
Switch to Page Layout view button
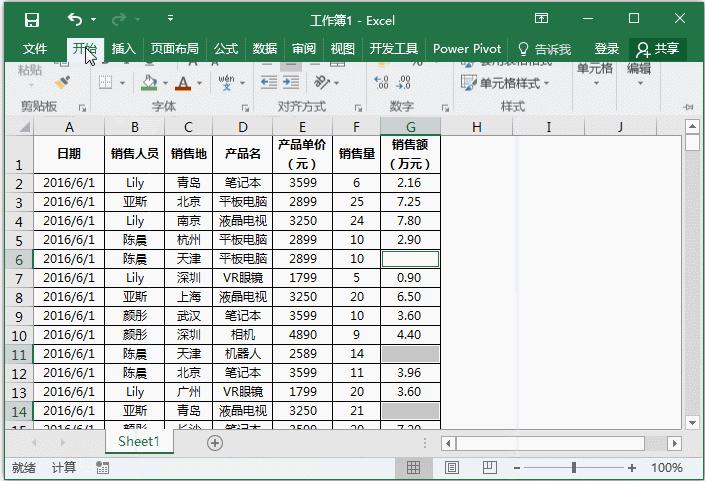tap(451, 468)
